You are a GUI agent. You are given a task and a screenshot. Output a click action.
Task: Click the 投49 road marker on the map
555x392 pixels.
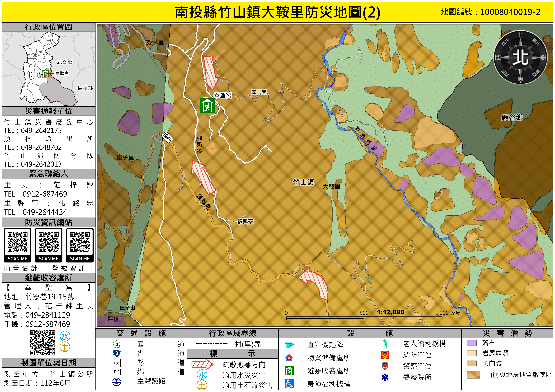tap(167, 137)
